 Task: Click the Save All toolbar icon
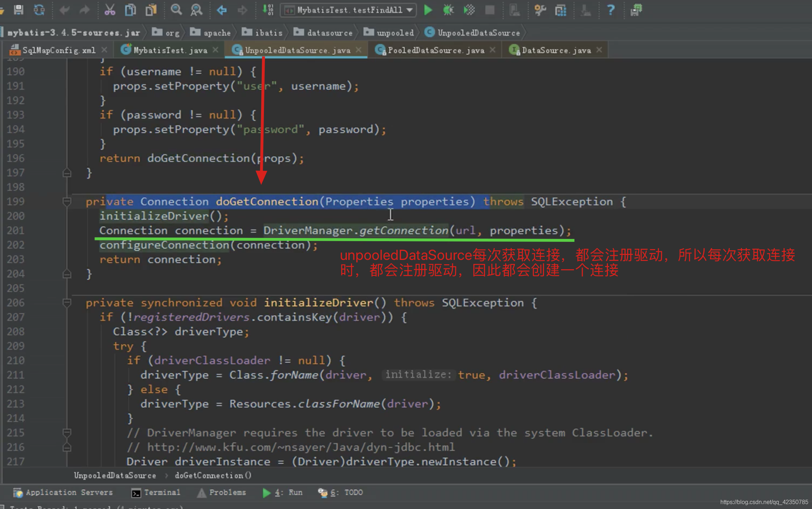pos(18,10)
